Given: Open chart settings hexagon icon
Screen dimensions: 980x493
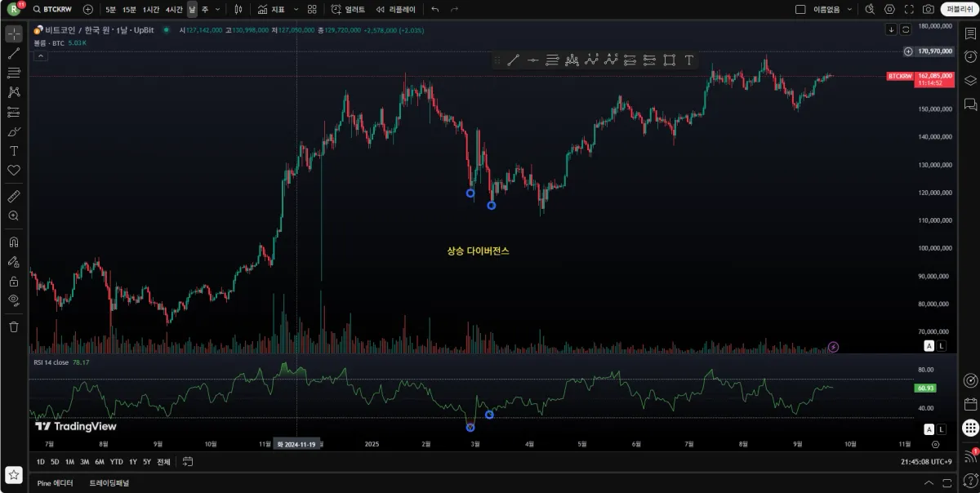Looking at the screenshot, I should point(889,9).
